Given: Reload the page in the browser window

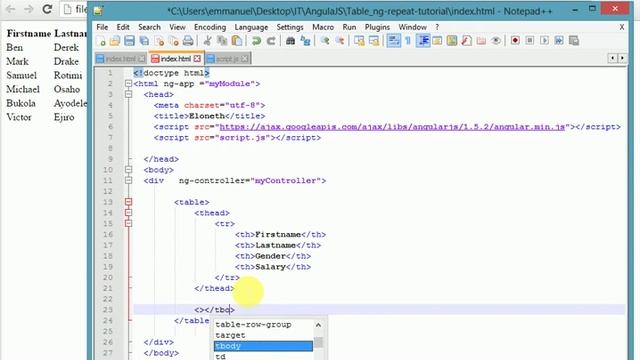Looking at the screenshot, I should [47, 9].
